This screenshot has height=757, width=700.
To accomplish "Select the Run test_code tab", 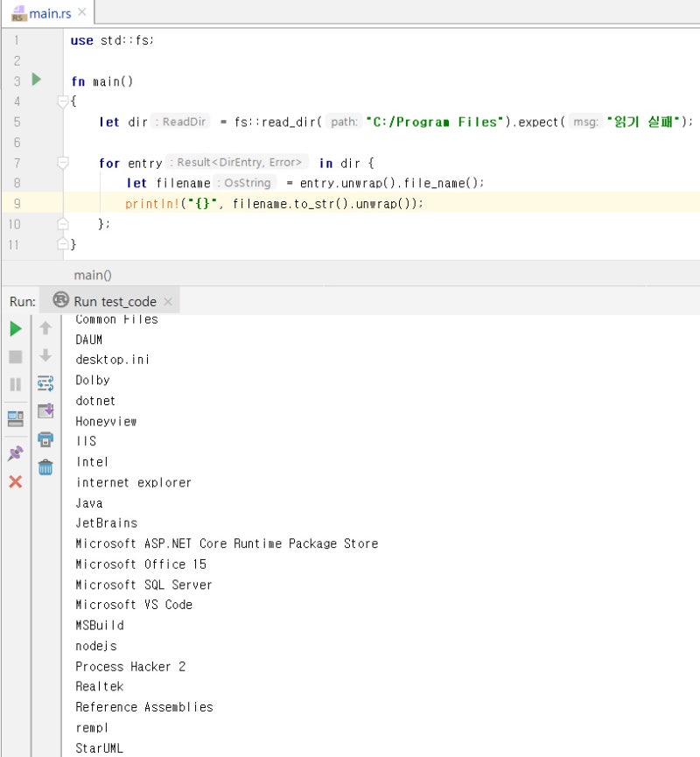I will [x=114, y=301].
